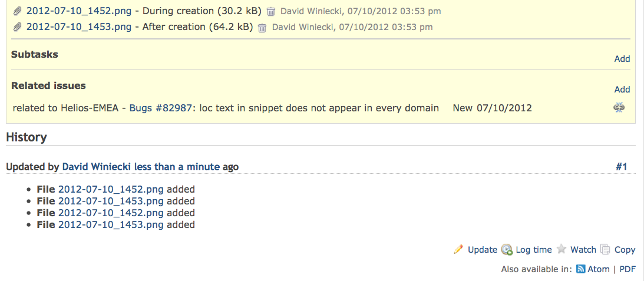Click the Atom feed icon
Image resolution: width=644 pixels, height=281 pixels.
(581, 269)
